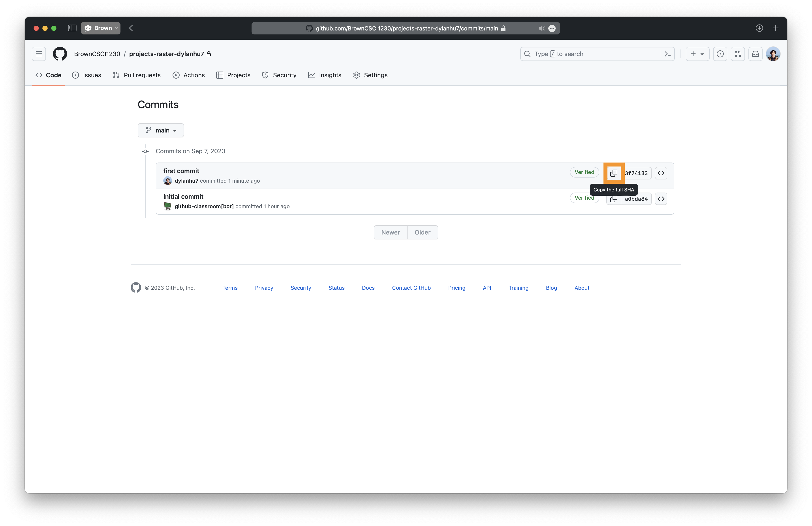Open footer Training link
Screen dimensions: 812x526
click(x=518, y=288)
